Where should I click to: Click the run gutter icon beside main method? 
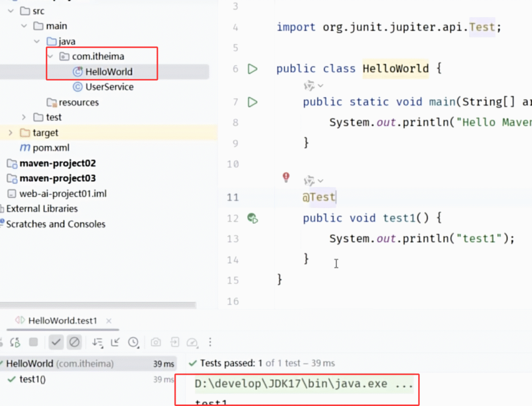pos(252,102)
